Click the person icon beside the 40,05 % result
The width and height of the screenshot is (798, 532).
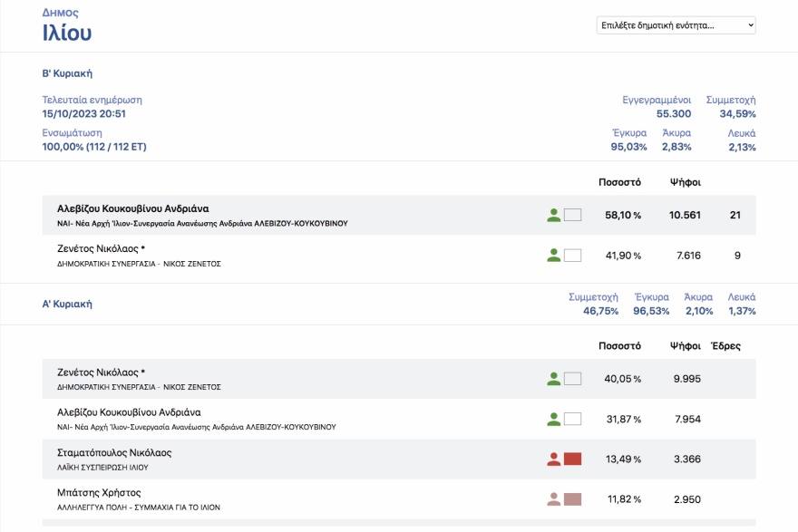tap(554, 379)
